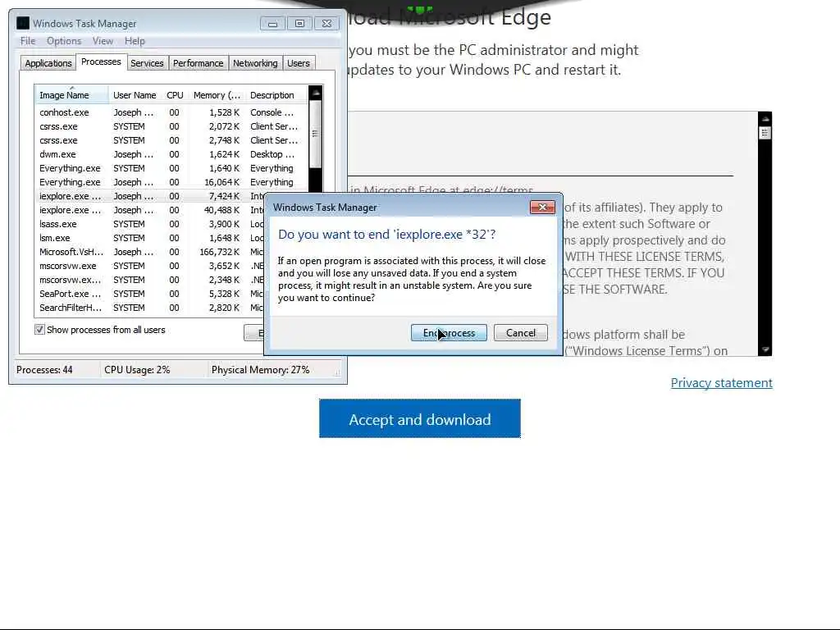Select Everything.exe row with 16,064 K memory
840x630 pixels.
tap(171, 182)
